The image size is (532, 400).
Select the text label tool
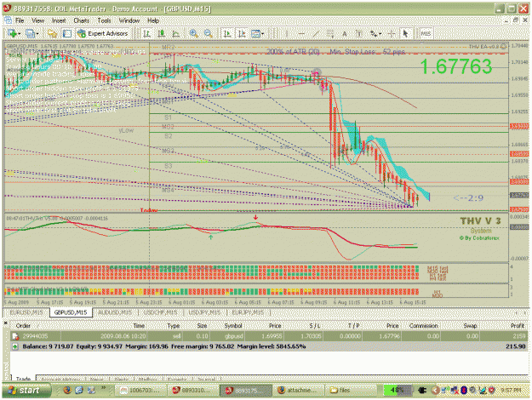(359, 33)
